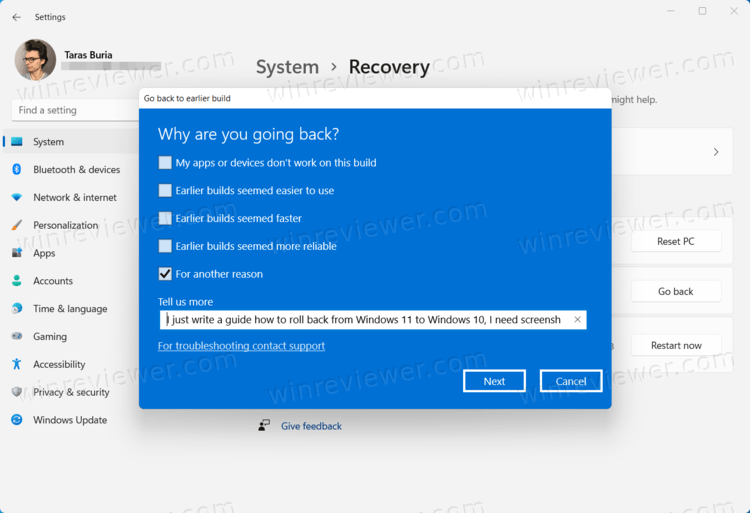Click the Windows Update icon
This screenshot has height=513, width=750.
(17, 420)
